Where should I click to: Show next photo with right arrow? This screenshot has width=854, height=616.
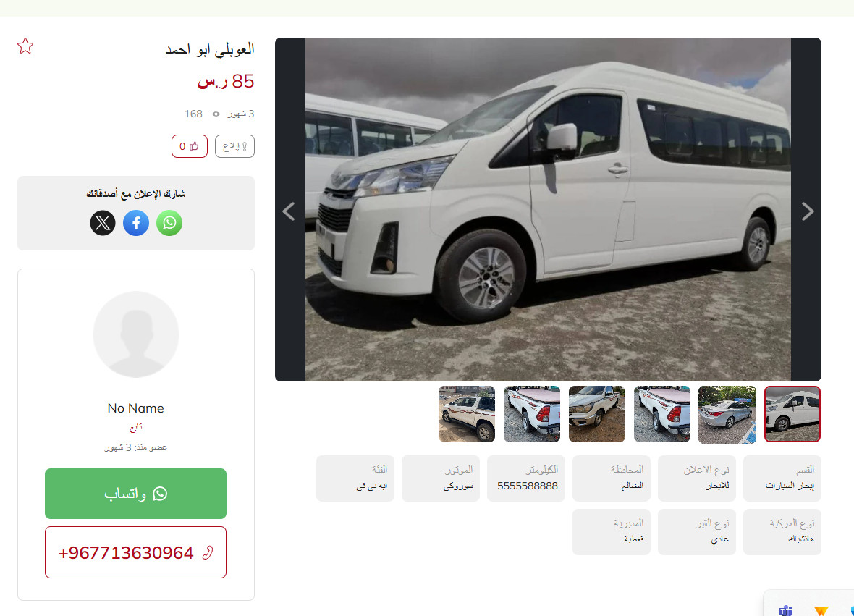coord(807,211)
